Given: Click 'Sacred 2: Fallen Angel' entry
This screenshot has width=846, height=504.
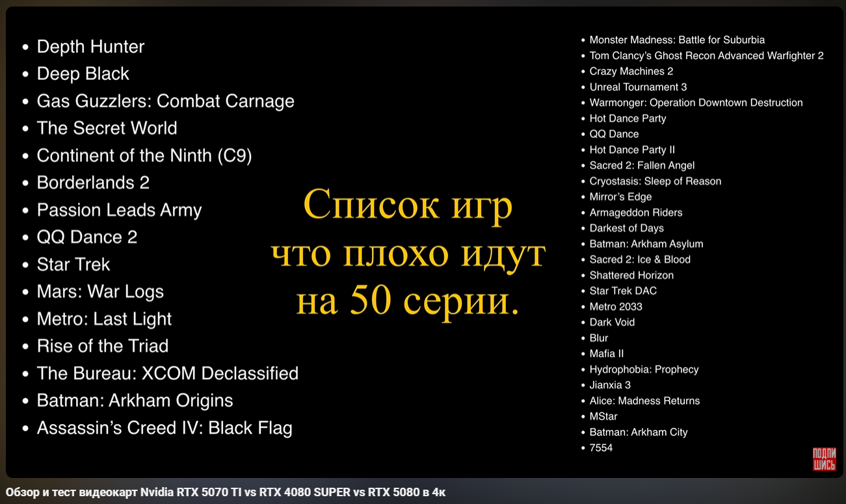Looking at the screenshot, I should point(642,165).
